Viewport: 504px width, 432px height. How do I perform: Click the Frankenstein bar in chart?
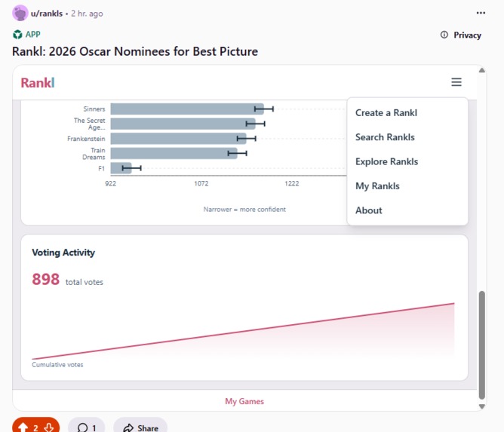pos(178,139)
